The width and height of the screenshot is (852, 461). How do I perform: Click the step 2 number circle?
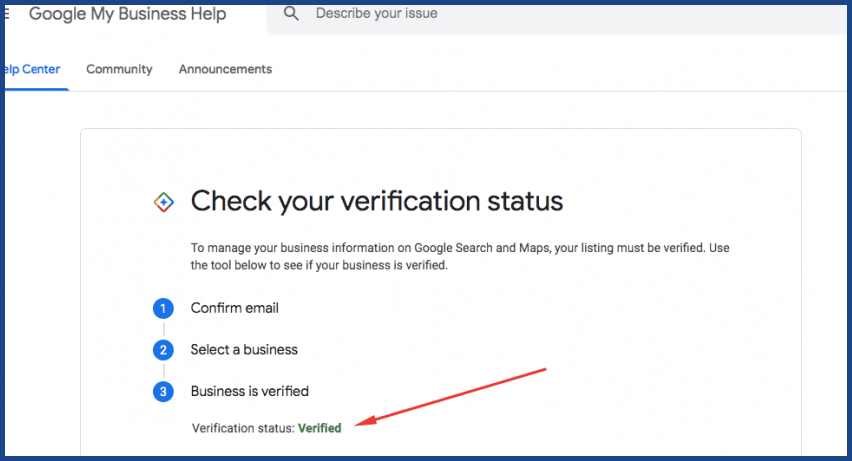pos(163,350)
